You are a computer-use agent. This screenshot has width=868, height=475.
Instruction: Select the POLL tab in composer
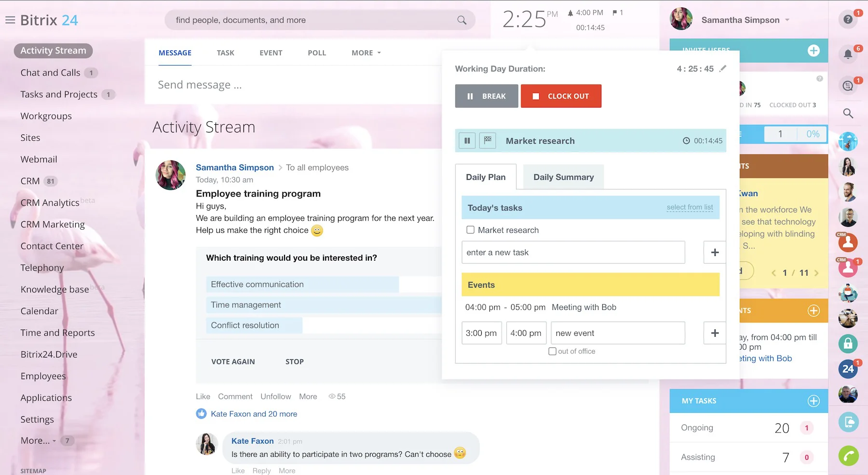[x=317, y=53]
